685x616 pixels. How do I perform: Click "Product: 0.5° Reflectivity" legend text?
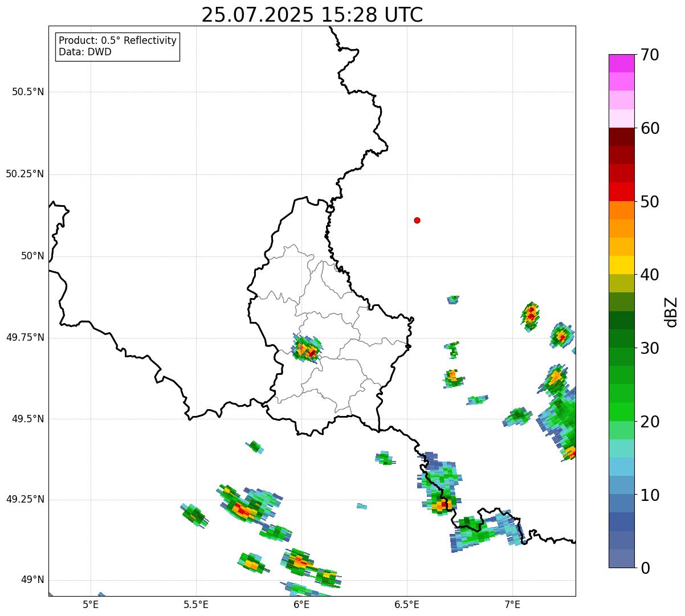click(117, 41)
